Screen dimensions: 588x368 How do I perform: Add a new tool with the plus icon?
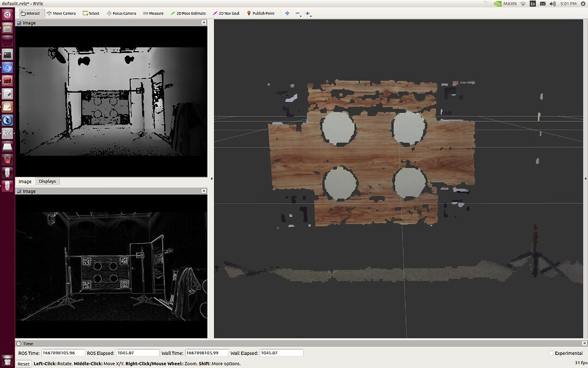tap(287, 13)
